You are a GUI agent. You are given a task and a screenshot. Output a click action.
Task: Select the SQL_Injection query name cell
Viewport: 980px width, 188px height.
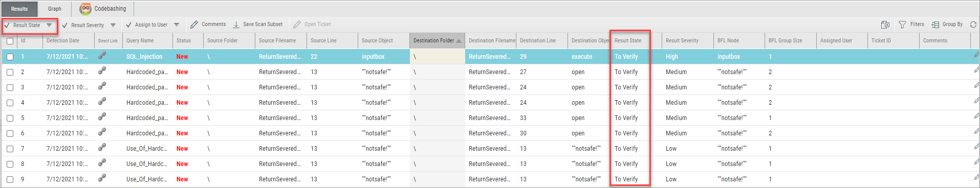click(x=144, y=57)
